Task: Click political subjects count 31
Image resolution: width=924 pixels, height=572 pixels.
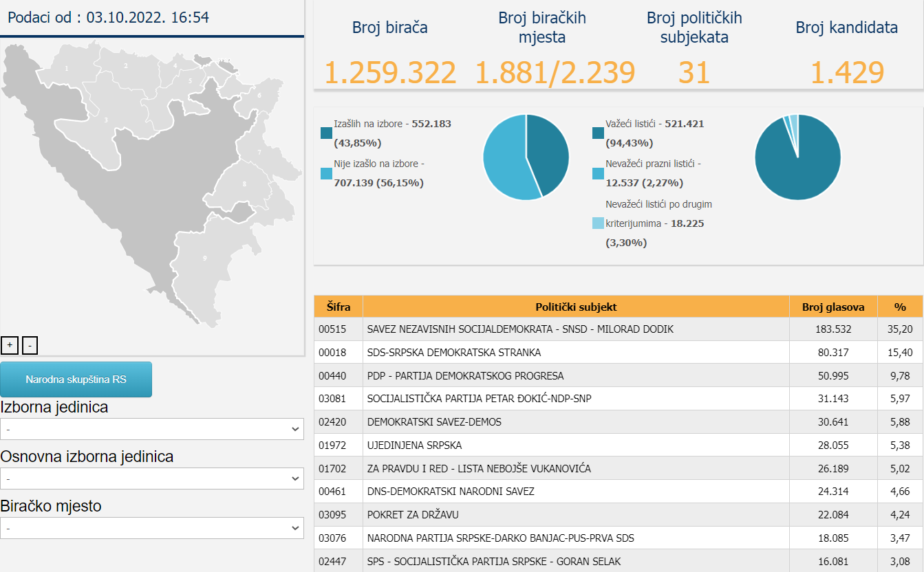Action: click(694, 73)
